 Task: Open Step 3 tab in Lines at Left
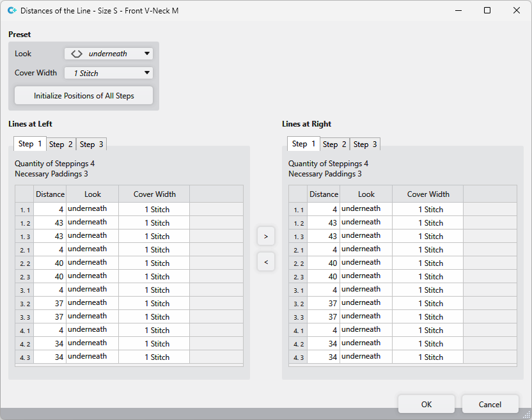(92, 144)
